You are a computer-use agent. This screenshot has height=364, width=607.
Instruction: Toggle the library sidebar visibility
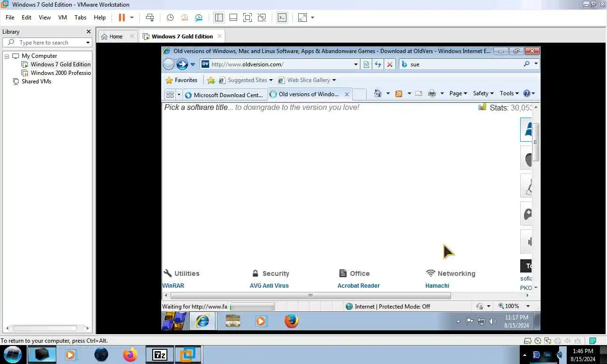(x=219, y=18)
